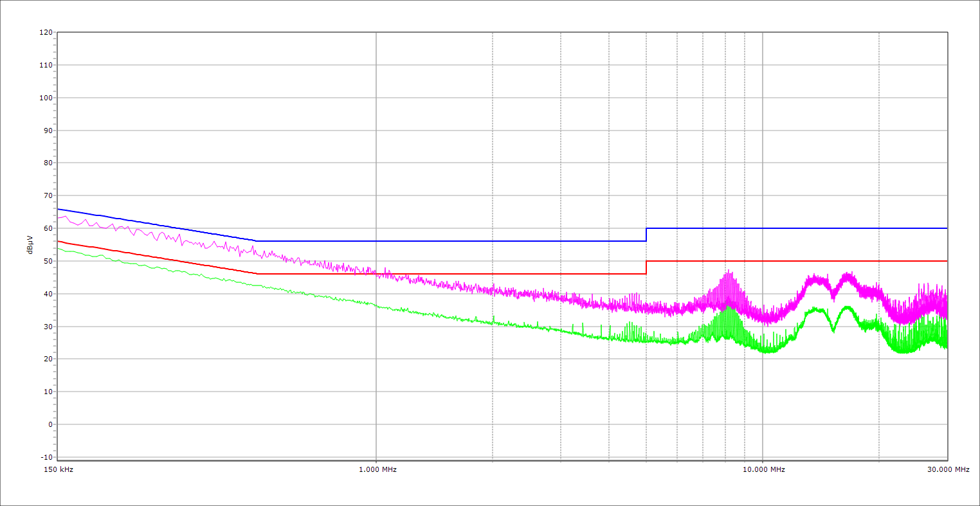Click the -10 value on the y-axis

[x=46, y=457]
